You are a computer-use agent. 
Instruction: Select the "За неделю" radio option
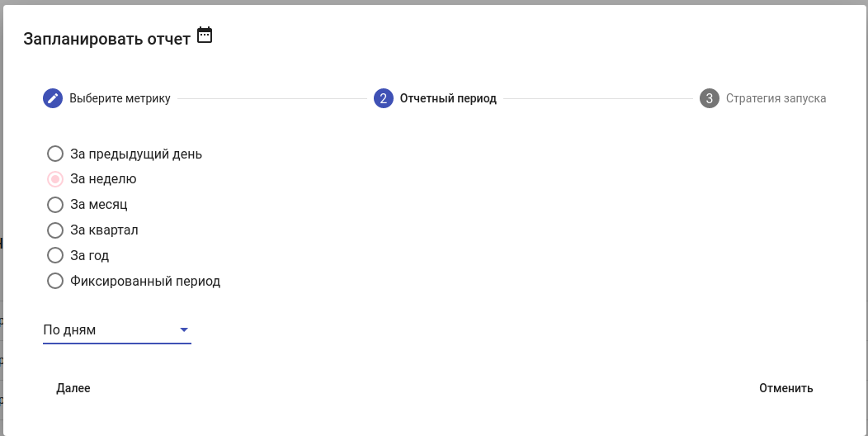[x=55, y=179]
